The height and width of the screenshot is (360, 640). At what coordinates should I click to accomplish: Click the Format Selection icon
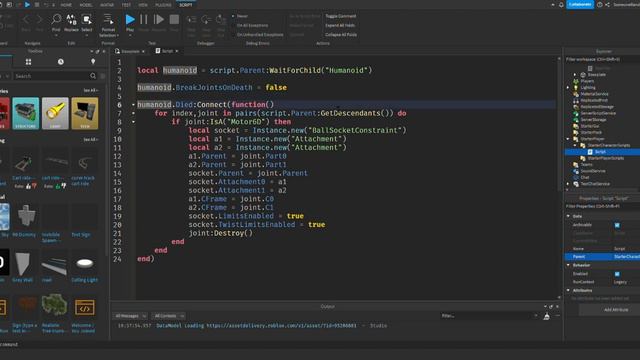(x=108, y=19)
